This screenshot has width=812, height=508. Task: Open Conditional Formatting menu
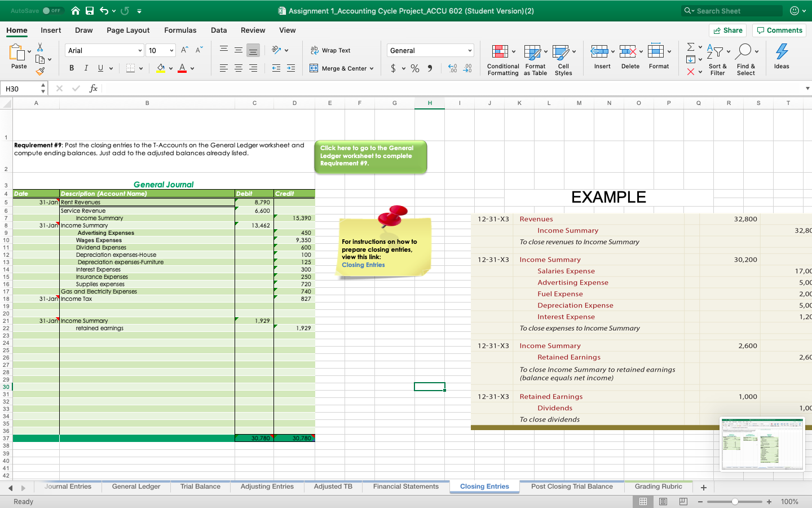click(x=503, y=59)
